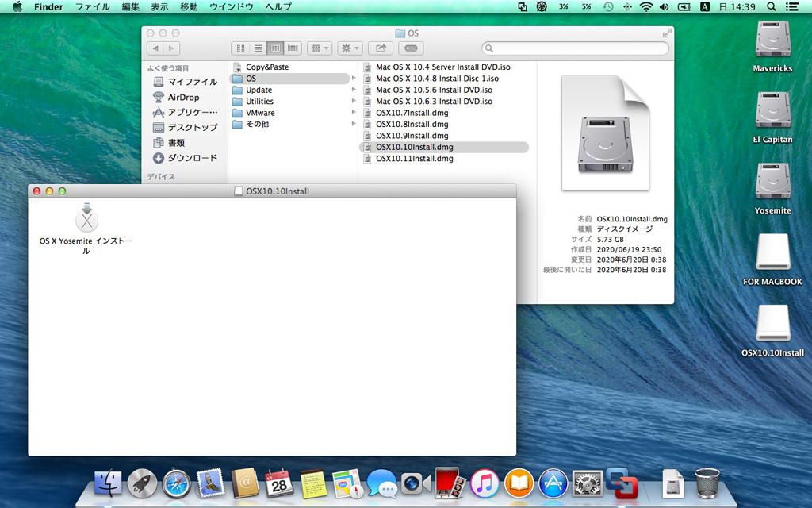Viewport: 812px width, 508px height.
Task: Select Mavericks drive on desktop
Action: pos(772,41)
